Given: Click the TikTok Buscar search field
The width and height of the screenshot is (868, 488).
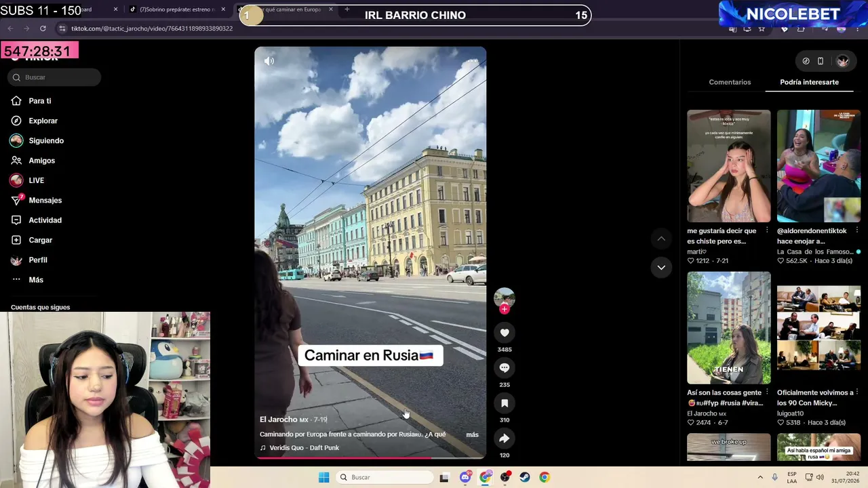Looking at the screenshot, I should [54, 77].
